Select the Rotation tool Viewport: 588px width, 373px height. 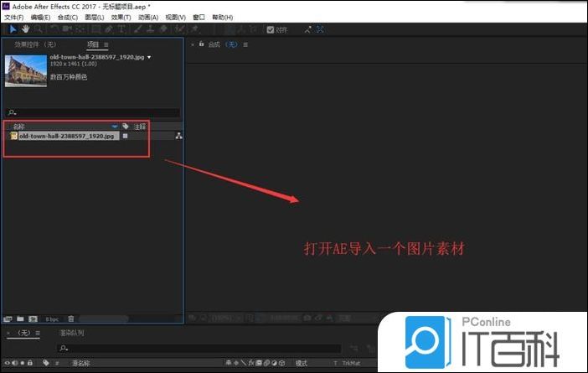(54, 29)
